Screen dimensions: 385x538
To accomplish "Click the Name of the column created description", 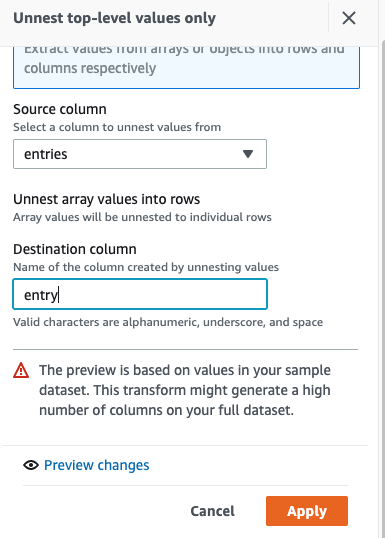I will (x=146, y=267).
